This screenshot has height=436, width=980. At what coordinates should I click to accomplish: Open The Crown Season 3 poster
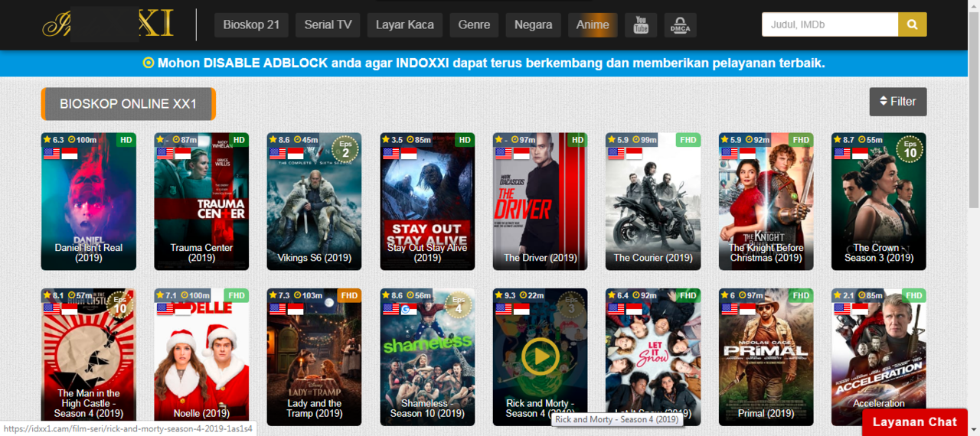(879, 201)
